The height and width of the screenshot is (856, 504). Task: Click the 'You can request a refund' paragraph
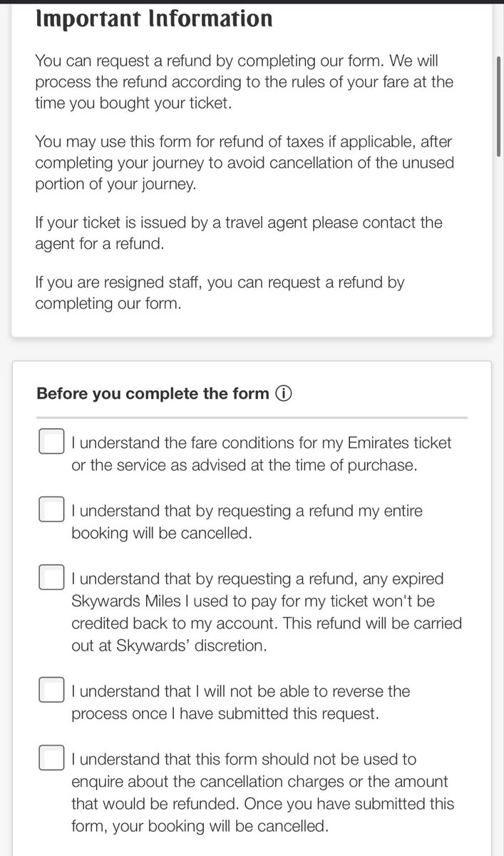point(242,81)
